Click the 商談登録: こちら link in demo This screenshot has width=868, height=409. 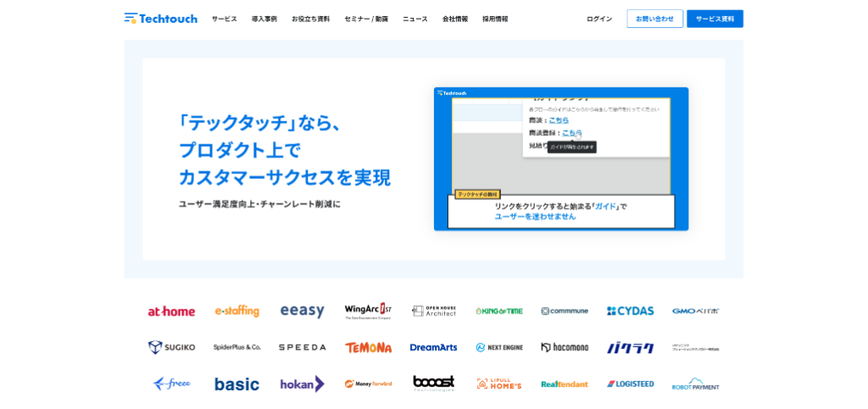coord(572,132)
